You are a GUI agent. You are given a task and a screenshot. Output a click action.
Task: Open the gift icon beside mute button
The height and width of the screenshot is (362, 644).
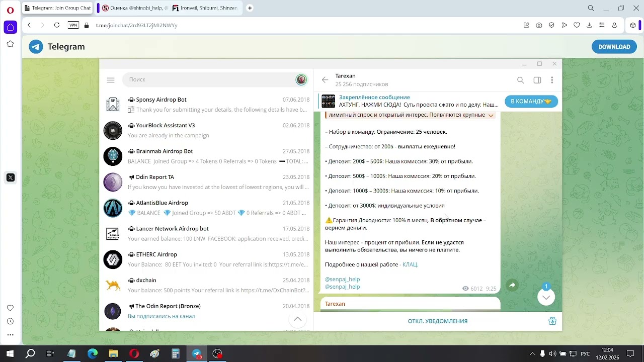tap(552, 321)
